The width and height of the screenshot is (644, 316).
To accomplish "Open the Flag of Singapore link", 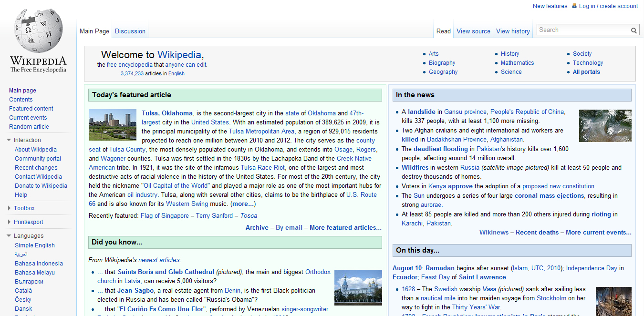I will (165, 216).
